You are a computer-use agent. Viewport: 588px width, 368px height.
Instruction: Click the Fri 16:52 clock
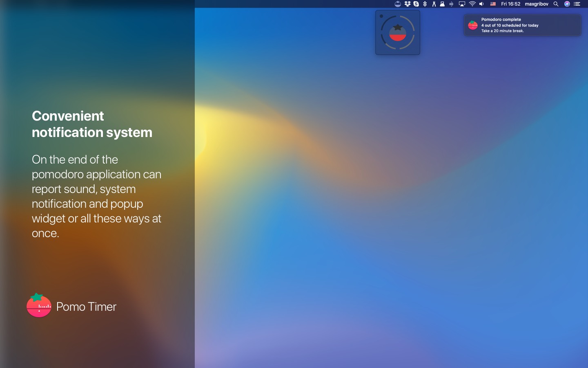pos(510,4)
